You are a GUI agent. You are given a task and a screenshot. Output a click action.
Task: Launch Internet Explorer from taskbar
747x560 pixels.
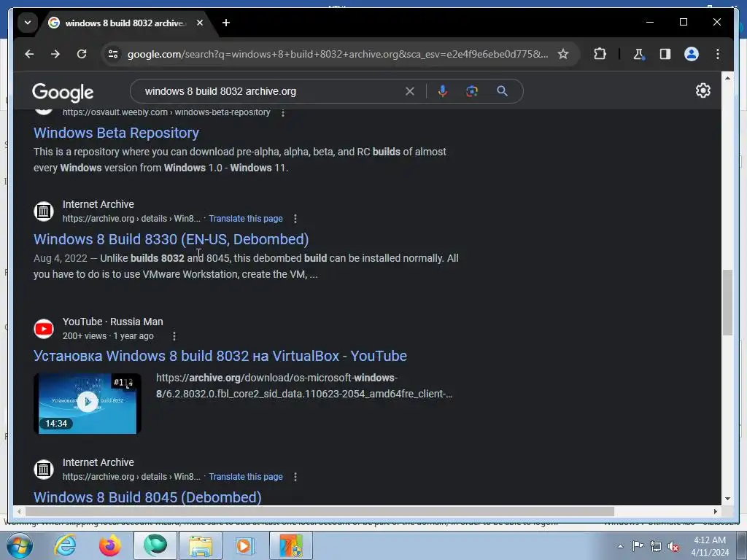click(65, 545)
